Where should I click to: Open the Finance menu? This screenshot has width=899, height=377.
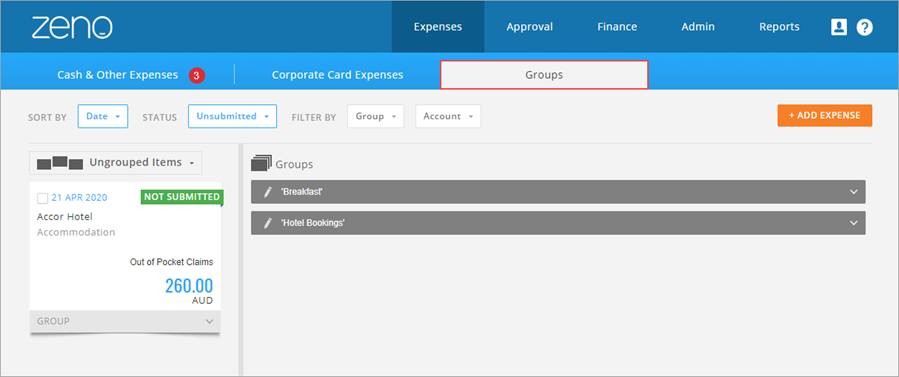(x=617, y=27)
